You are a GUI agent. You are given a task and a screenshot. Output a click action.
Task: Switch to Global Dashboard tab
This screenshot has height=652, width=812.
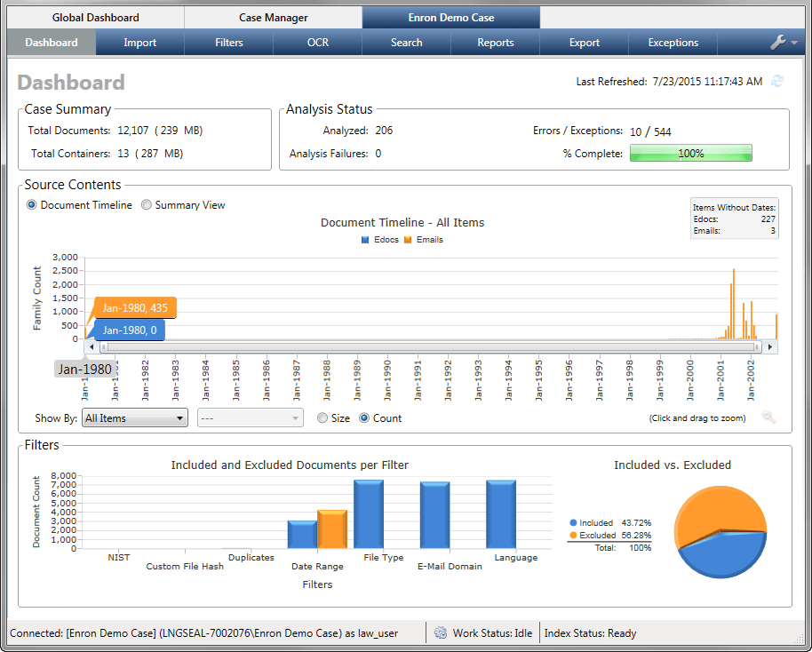95,18
